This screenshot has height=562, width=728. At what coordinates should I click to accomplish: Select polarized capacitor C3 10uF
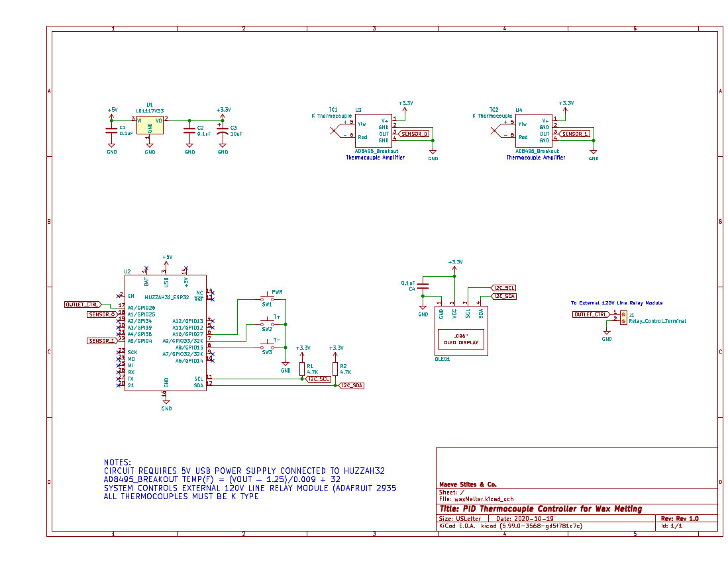click(223, 130)
